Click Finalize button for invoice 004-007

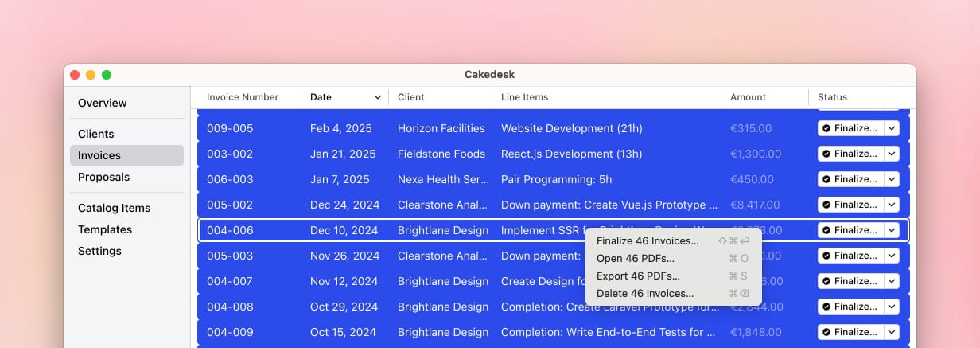850,281
